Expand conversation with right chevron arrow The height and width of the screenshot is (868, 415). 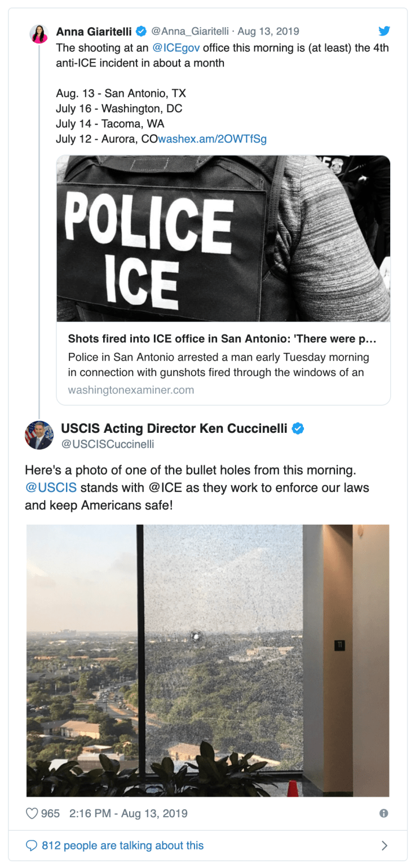point(385,845)
